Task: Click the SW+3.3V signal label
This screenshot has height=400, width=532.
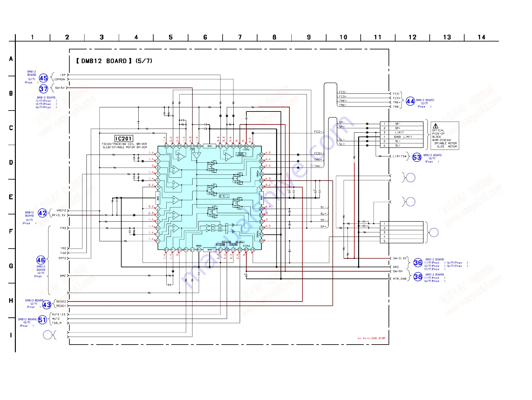Action: [x=400, y=258]
